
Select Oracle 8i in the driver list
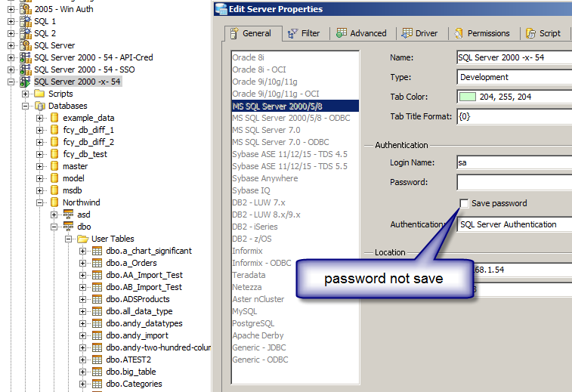coord(295,57)
